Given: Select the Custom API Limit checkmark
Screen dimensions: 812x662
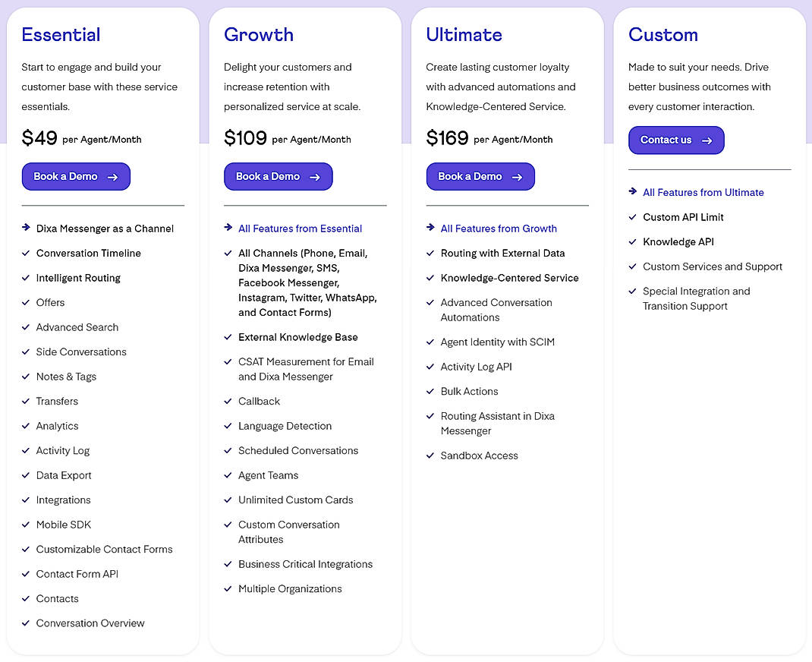Looking at the screenshot, I should (x=633, y=217).
